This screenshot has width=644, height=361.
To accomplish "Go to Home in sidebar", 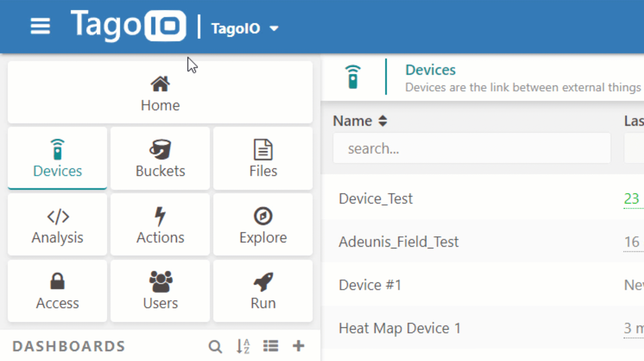I will point(160,92).
